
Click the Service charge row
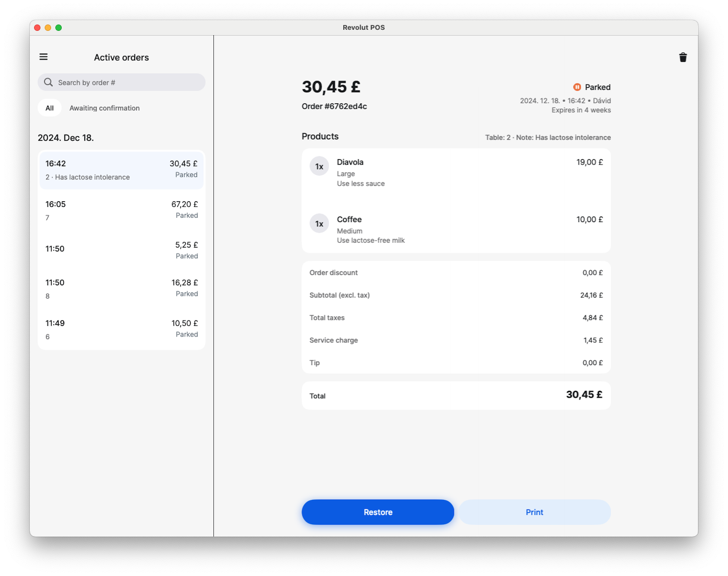point(456,340)
